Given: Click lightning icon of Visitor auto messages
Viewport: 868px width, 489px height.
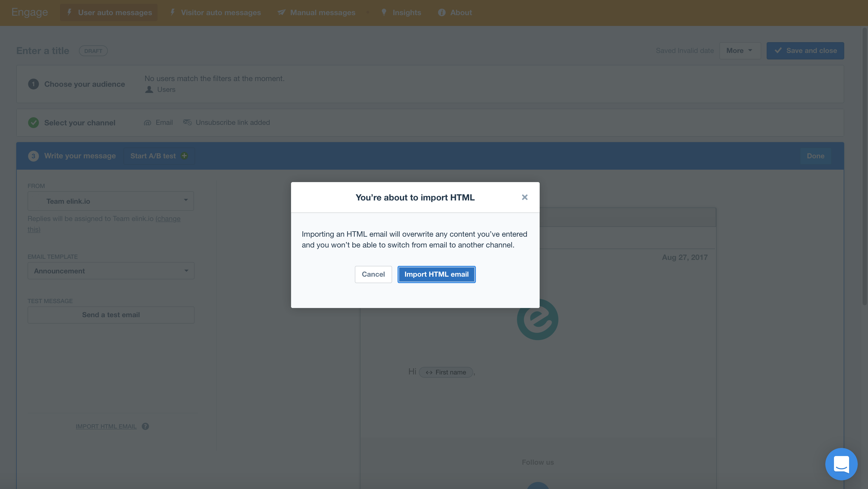Looking at the screenshot, I should tap(172, 12).
